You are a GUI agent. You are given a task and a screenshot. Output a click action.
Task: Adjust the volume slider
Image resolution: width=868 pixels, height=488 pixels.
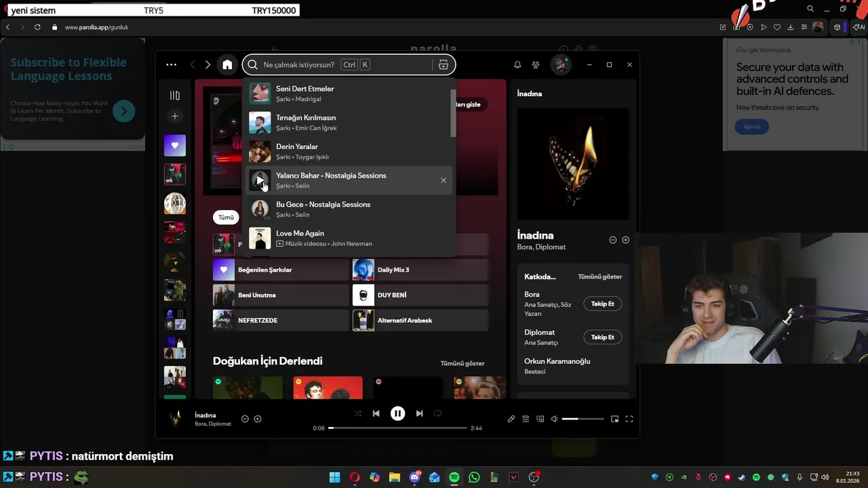583,419
